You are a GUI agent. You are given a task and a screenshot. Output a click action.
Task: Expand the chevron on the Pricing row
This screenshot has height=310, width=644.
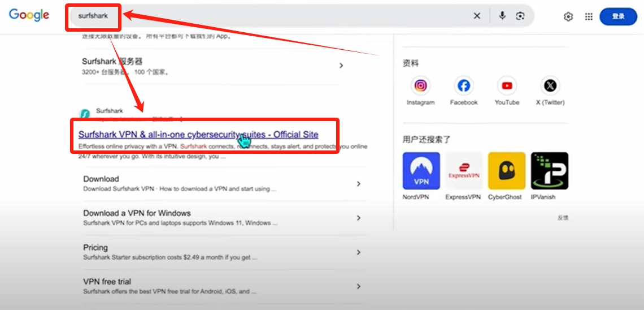pyautogui.click(x=359, y=252)
